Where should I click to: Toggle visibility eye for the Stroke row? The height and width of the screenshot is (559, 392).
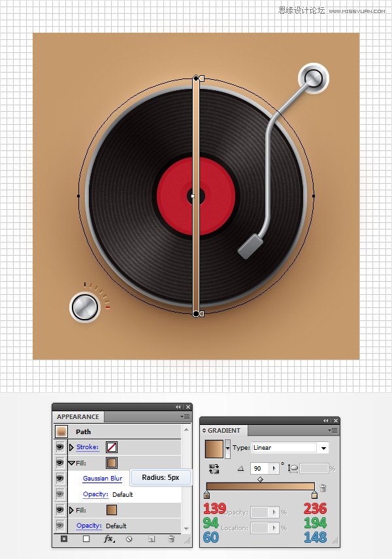pyautogui.click(x=60, y=447)
